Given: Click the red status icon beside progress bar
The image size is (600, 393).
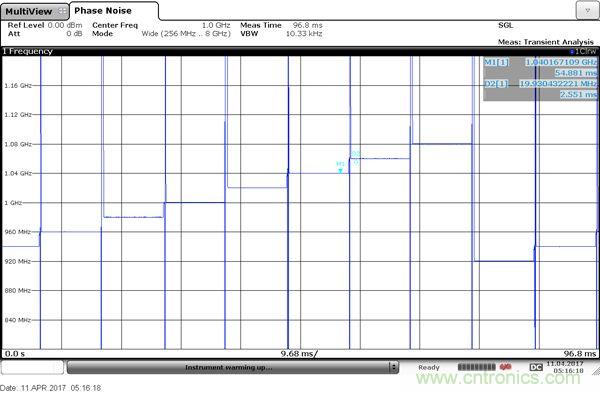Looking at the screenshot, I should point(505,367).
